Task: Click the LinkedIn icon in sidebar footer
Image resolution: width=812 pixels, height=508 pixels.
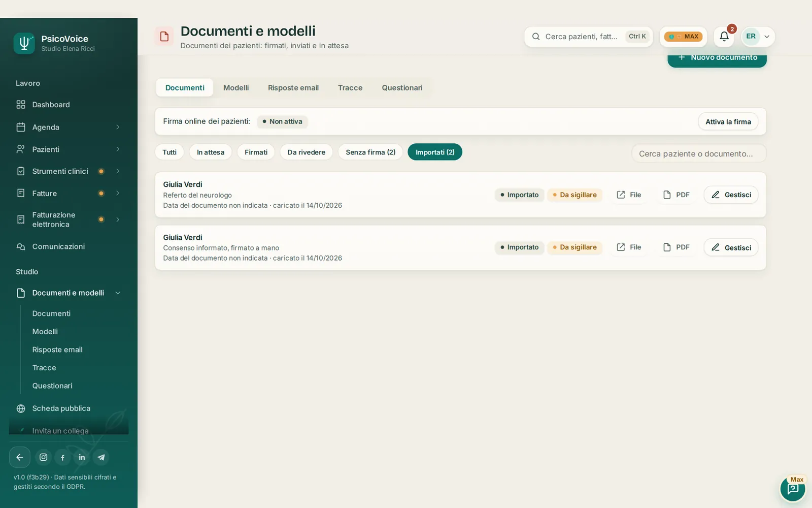Action: click(82, 457)
